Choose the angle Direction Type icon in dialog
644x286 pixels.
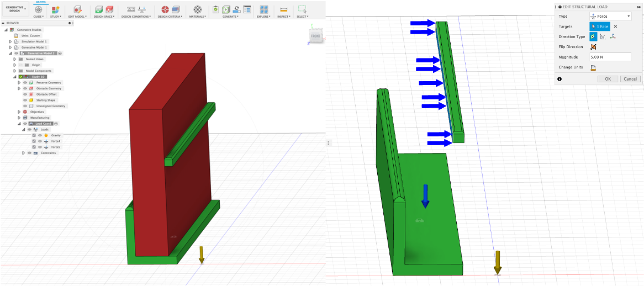(603, 36)
